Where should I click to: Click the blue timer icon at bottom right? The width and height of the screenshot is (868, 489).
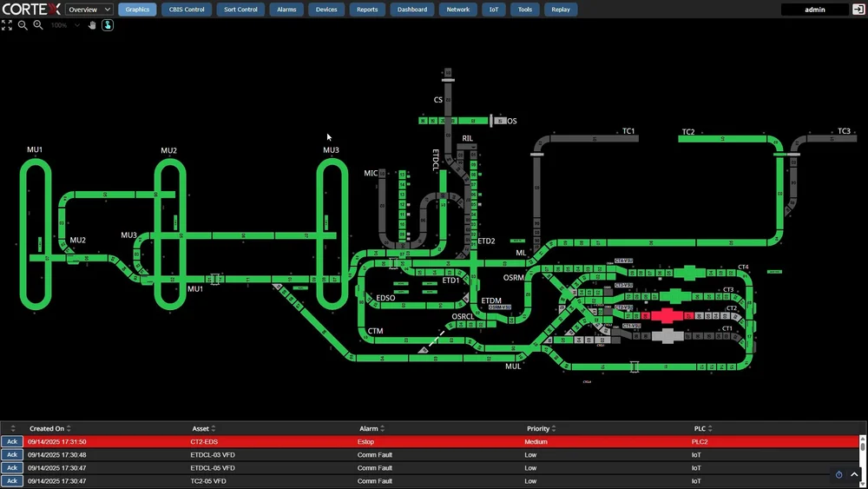838,474
